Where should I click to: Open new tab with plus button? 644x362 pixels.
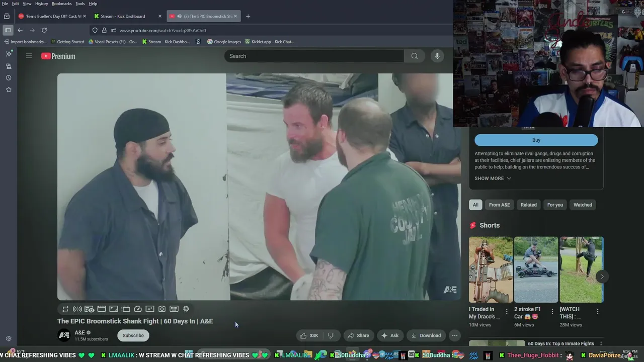248,16
